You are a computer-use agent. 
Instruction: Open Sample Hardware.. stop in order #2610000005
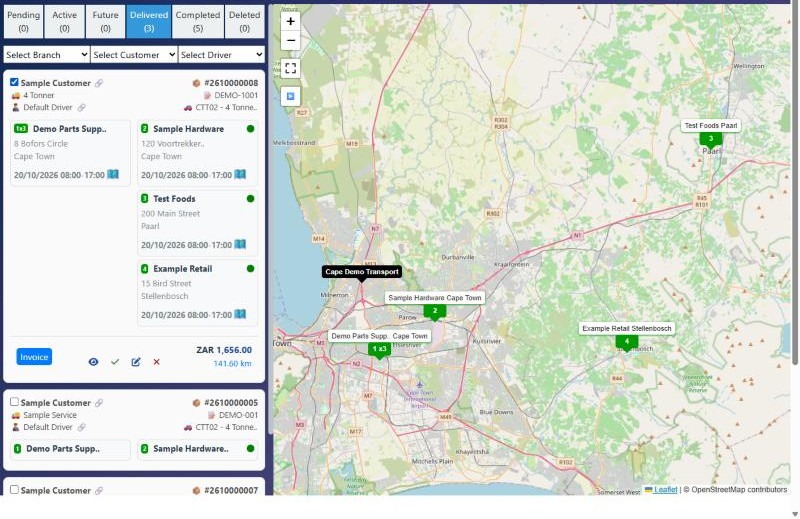point(197,449)
